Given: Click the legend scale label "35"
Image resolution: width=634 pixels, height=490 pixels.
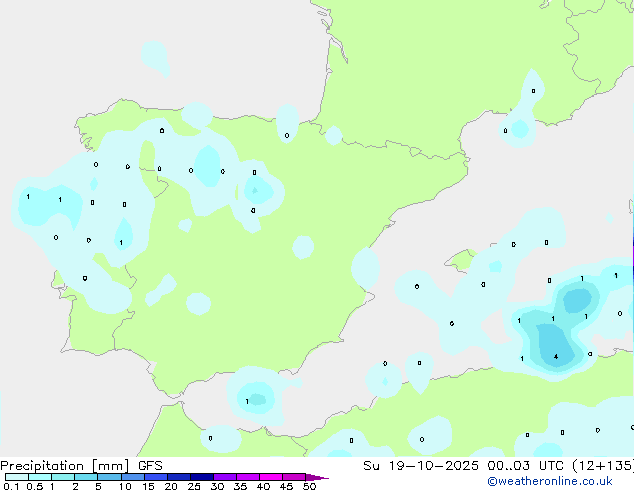Looking at the screenshot, I should (x=240, y=486).
